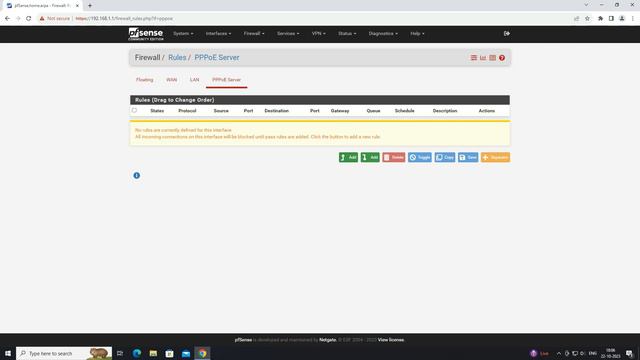
Task: Expand the Help menu
Action: pos(417,33)
